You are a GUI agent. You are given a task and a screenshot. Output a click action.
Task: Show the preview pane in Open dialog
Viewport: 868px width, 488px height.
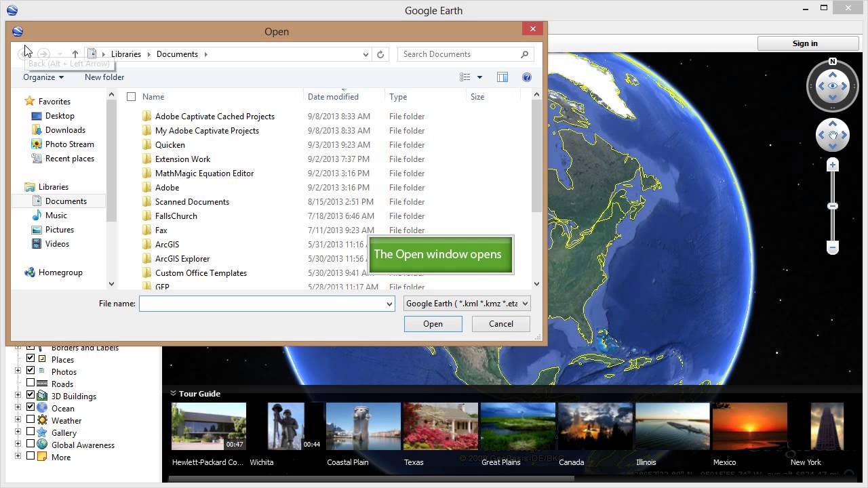tap(502, 77)
